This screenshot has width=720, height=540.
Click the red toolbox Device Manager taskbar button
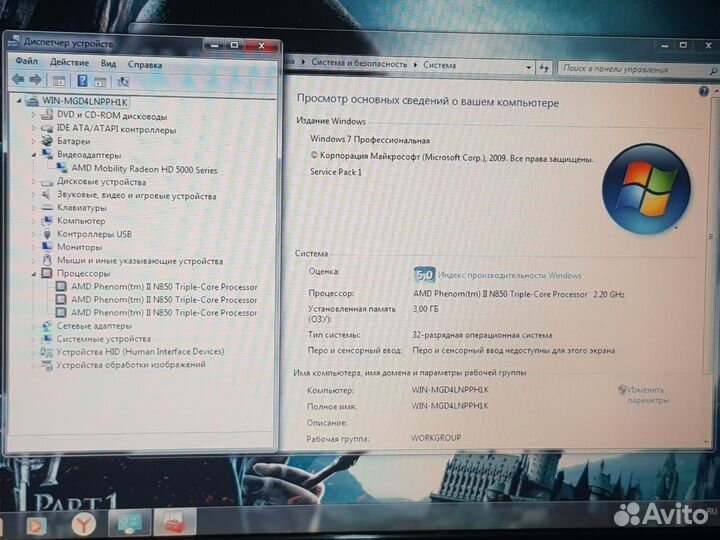click(174, 522)
